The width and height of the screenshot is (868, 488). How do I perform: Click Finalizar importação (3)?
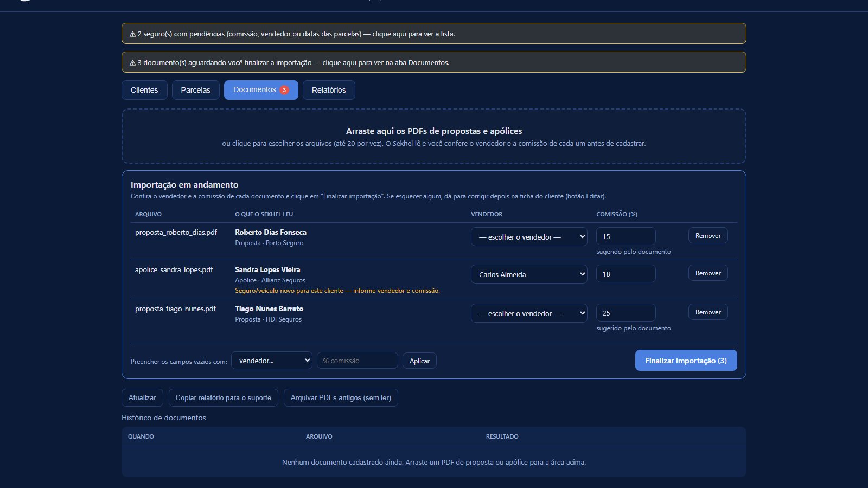click(x=686, y=361)
